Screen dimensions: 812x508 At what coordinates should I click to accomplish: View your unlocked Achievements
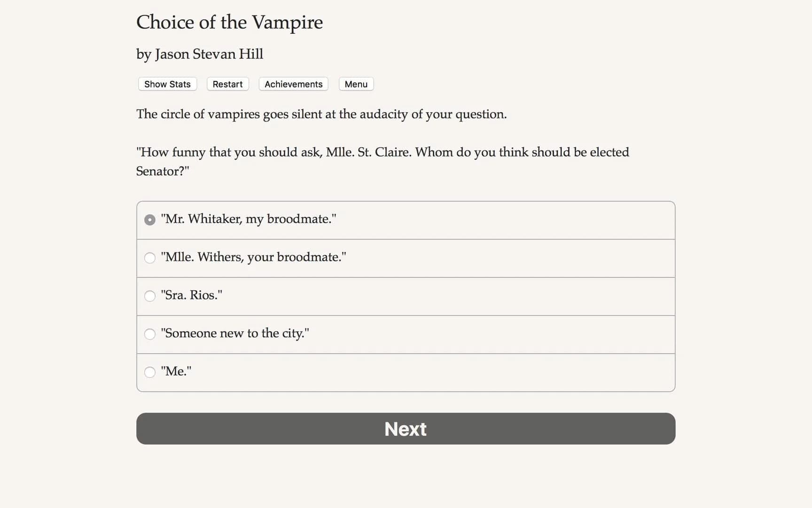click(293, 84)
